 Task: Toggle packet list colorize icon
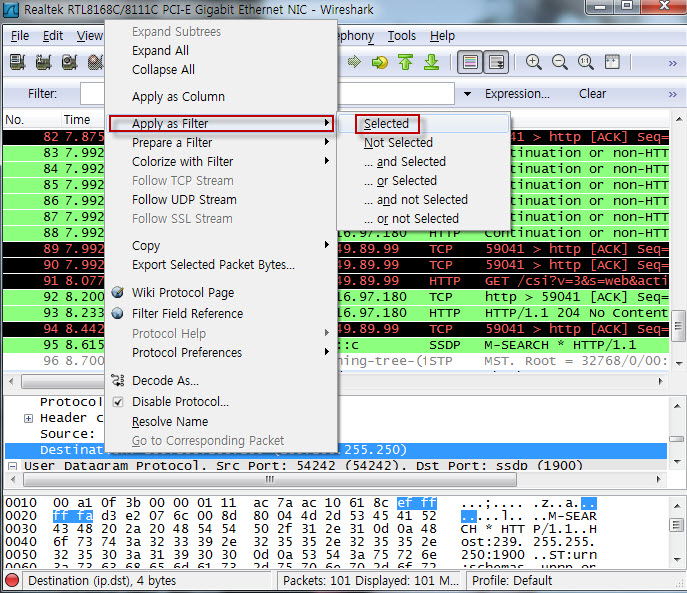[470, 62]
